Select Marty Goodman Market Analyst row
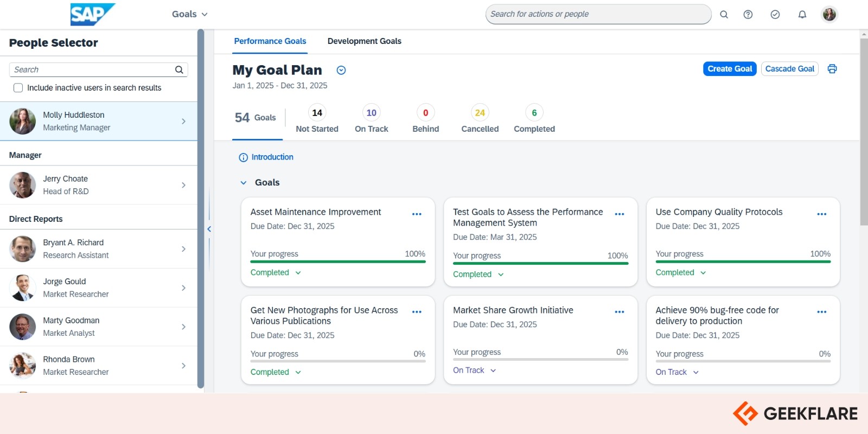 pos(98,327)
